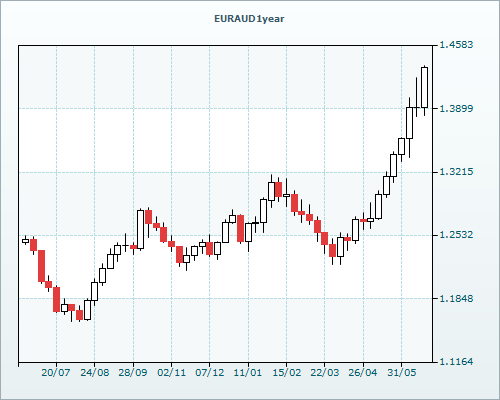
Task: Click the 02/11 date label
Action: (x=171, y=372)
